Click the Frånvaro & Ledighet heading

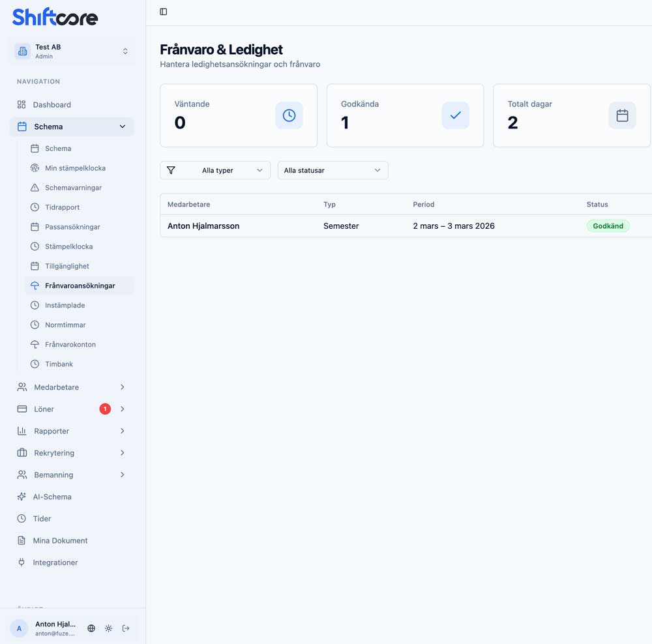coord(221,50)
